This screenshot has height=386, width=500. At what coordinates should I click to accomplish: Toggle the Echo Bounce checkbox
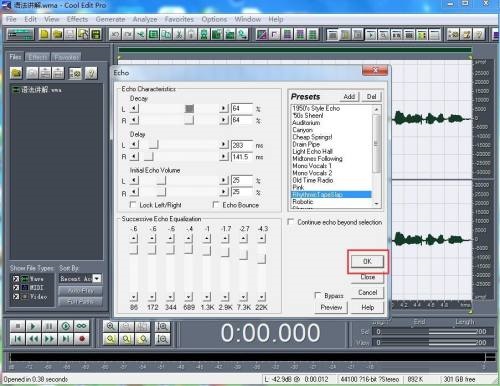tap(216, 204)
